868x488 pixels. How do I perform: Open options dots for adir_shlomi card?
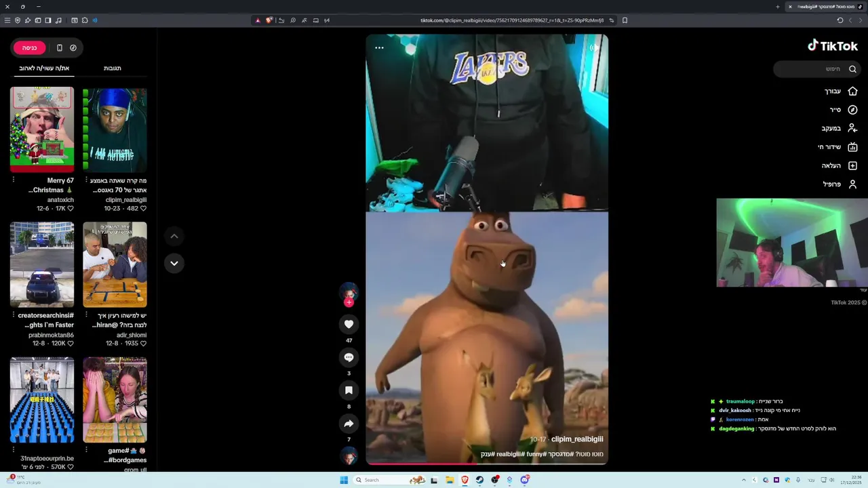[86, 315]
